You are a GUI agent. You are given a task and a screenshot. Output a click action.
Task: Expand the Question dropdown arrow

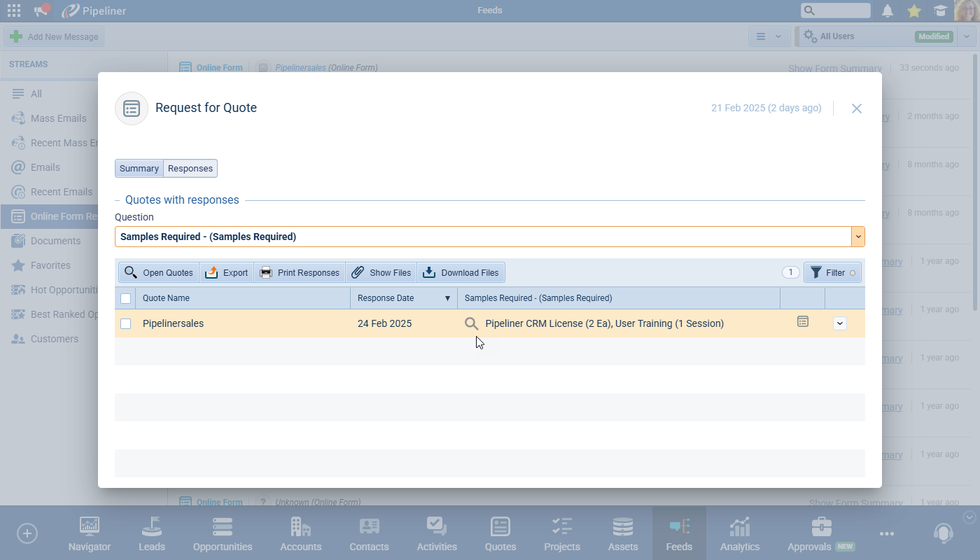coord(857,237)
